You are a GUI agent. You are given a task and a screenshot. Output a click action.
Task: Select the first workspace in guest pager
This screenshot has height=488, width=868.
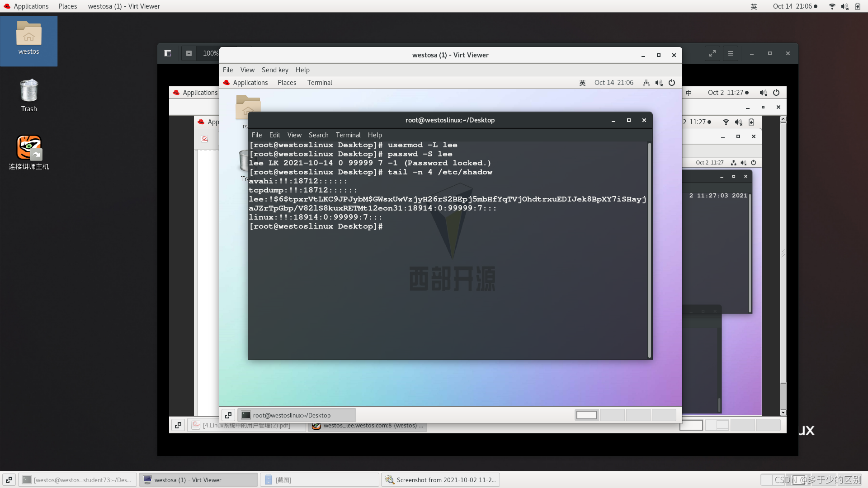coord(587,415)
